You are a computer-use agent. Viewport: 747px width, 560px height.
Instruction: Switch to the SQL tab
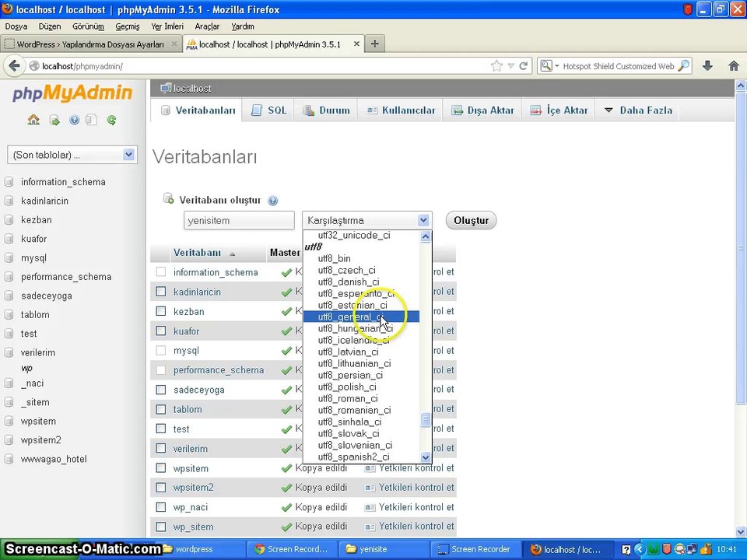coord(268,110)
